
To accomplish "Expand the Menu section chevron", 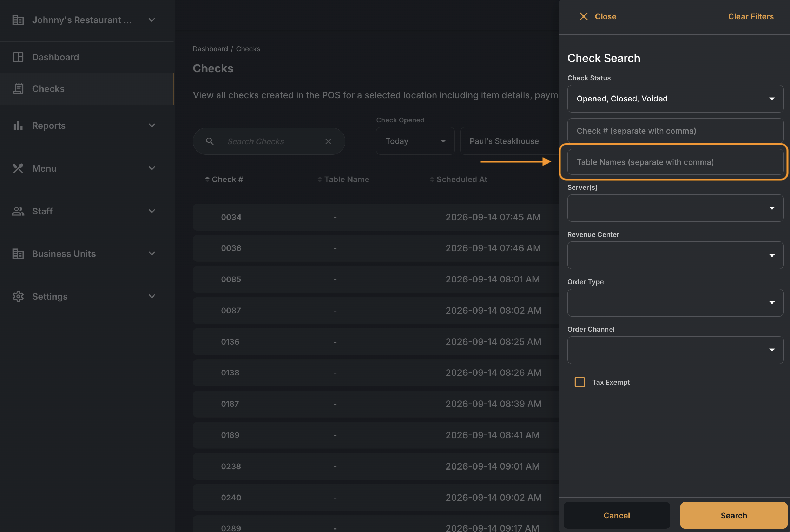I will [152, 168].
